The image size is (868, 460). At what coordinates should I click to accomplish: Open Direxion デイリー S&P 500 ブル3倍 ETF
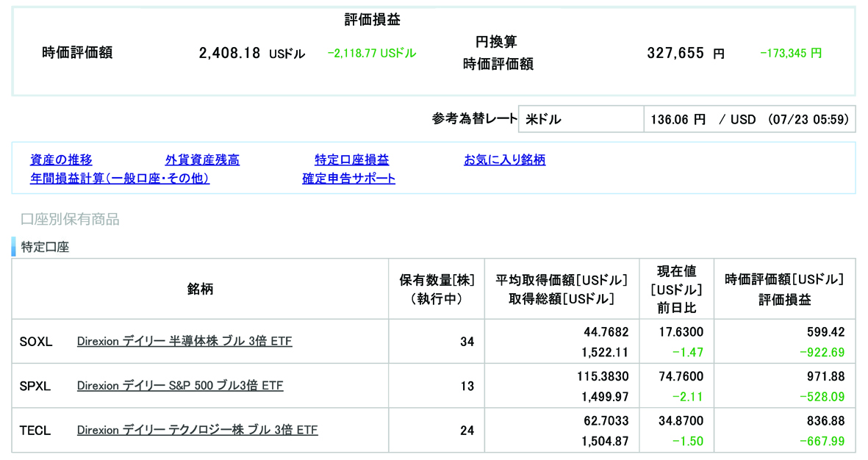coord(180,386)
